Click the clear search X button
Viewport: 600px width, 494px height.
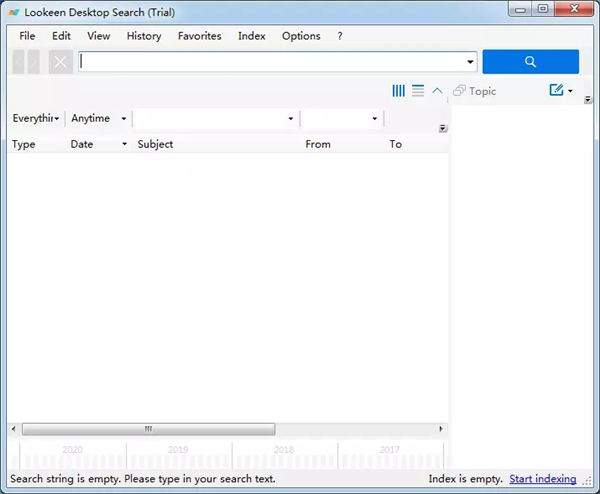point(61,62)
